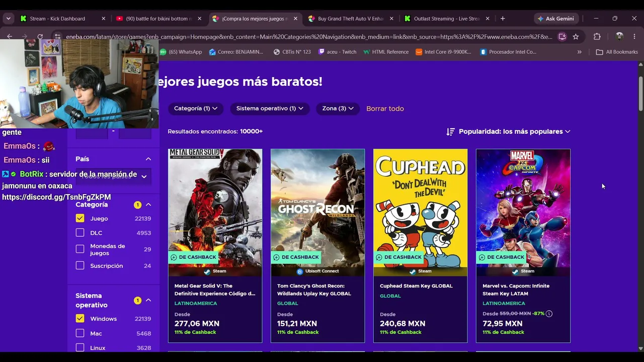Close the Compra los mejores juegos tab
644x362 pixels.
point(295,19)
